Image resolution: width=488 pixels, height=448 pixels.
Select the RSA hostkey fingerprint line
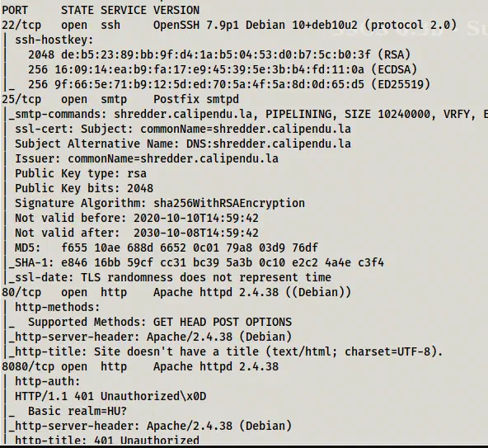pos(219,54)
